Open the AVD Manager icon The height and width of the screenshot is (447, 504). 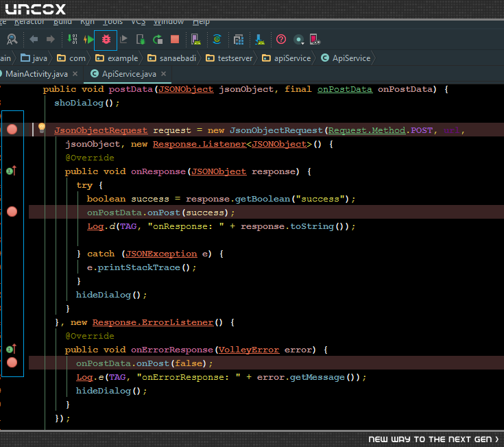click(195, 40)
